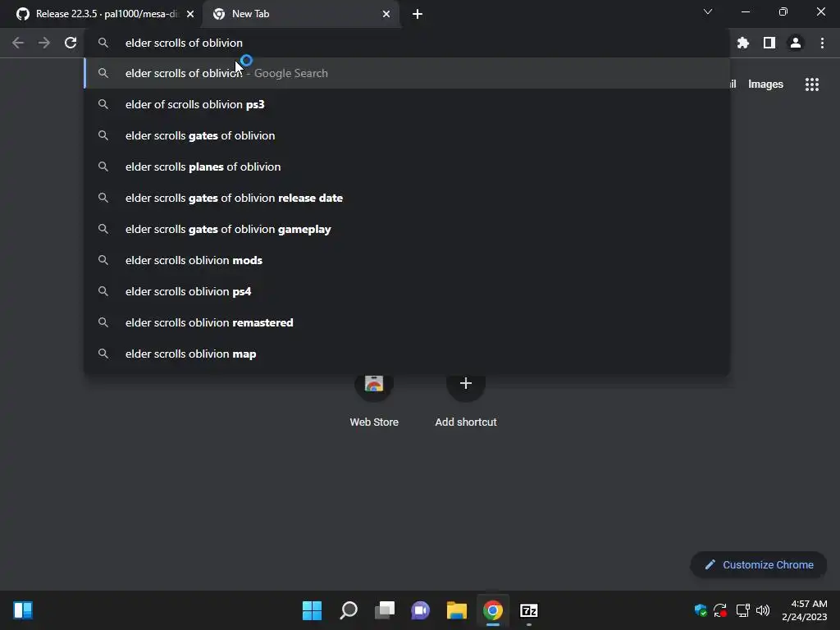The image size is (840, 630).
Task: Select 'elder scrolls of oblivion - Google Search' suggestion
Action: tap(407, 73)
